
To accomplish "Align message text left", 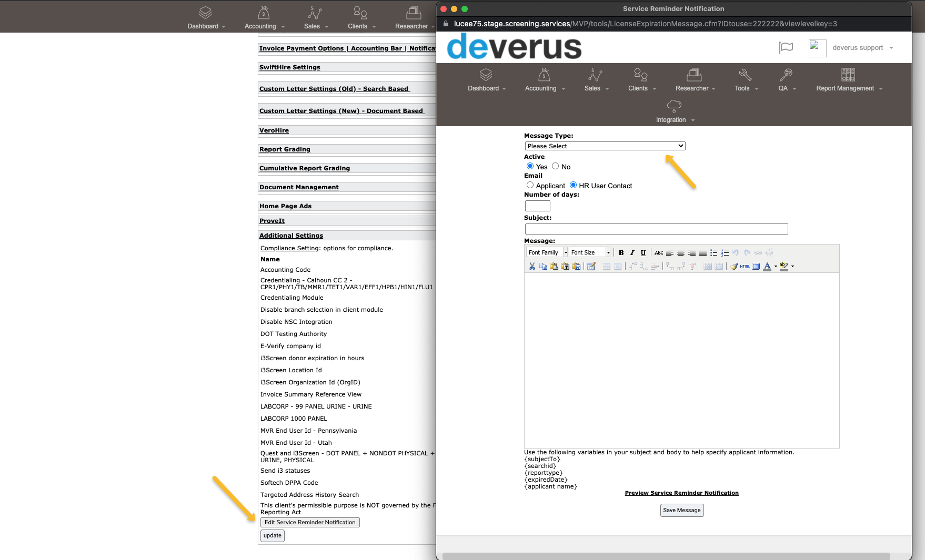I will tap(670, 252).
